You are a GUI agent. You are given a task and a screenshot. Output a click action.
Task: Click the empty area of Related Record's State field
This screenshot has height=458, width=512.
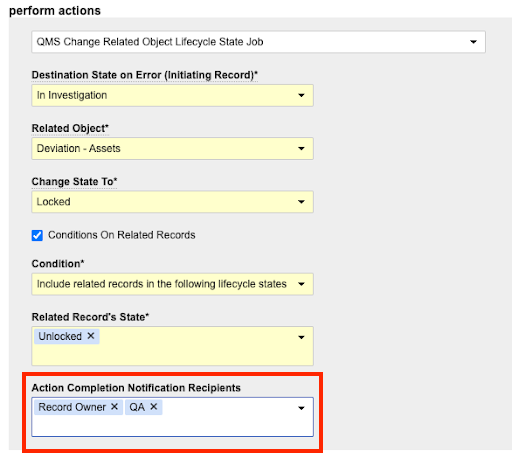tap(172, 354)
